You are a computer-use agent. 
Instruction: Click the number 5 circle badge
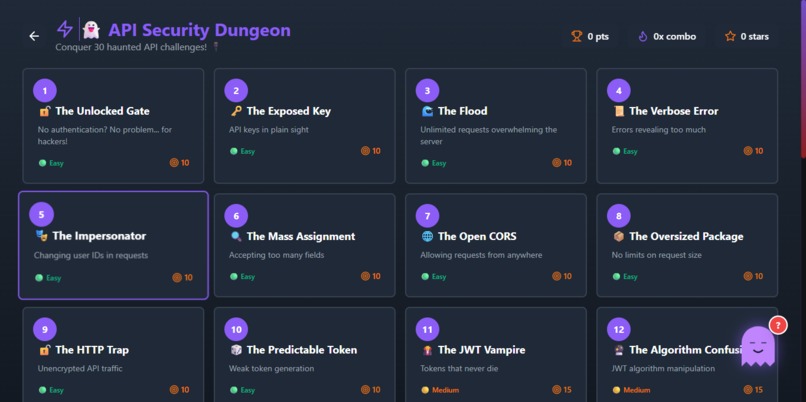point(42,215)
